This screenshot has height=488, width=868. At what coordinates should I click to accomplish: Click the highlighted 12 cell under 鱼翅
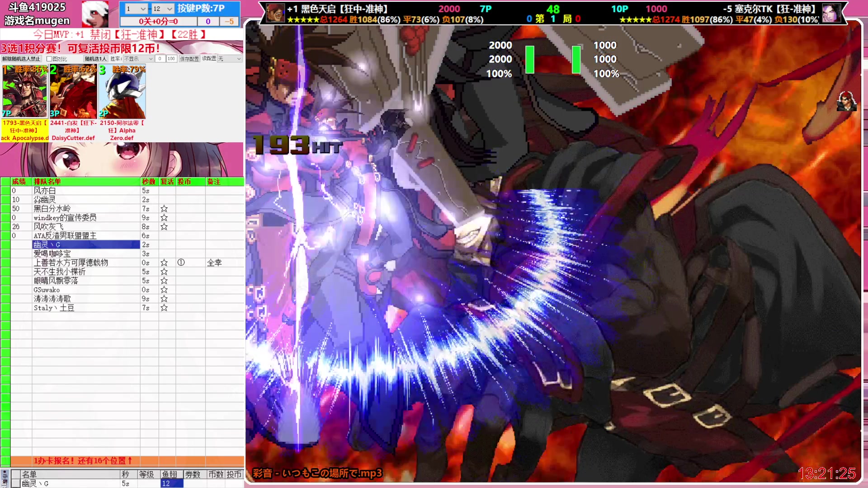[x=172, y=483]
